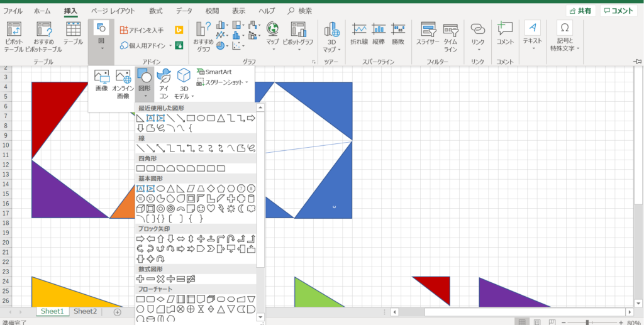Screen dimensions: 644x325
Task: Open the ページ レイアウト tab
Action: tap(113, 11)
